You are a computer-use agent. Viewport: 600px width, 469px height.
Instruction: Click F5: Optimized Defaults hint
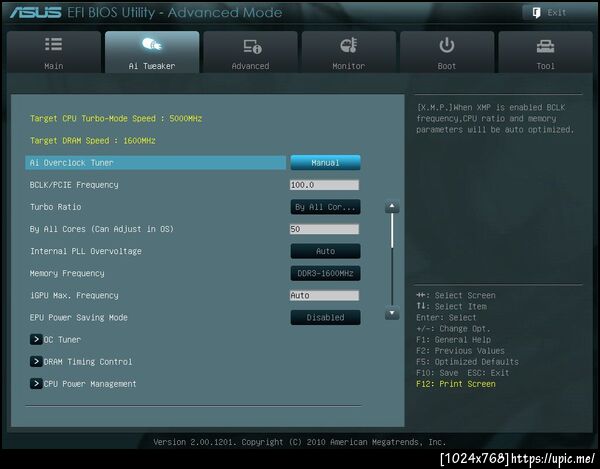pyautogui.click(x=468, y=362)
